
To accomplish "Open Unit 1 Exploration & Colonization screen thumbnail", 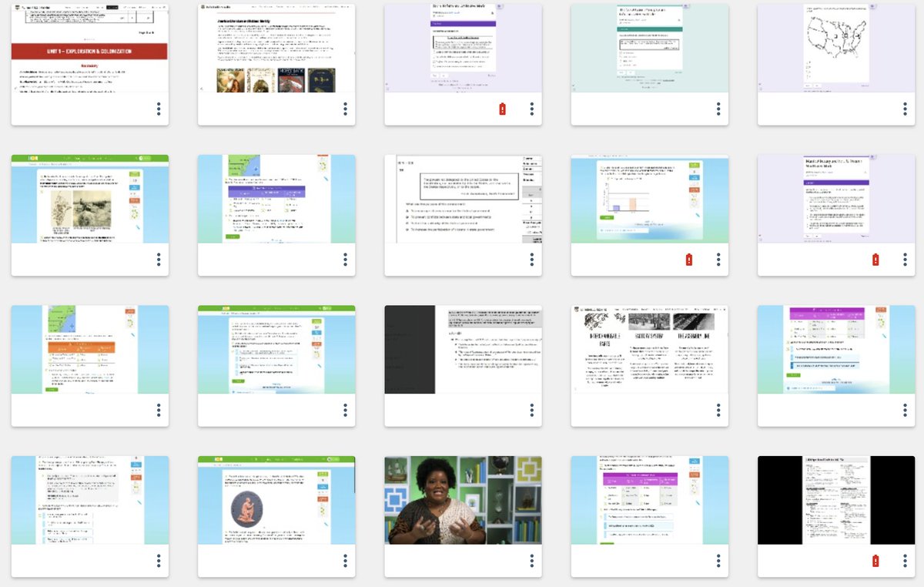I will 89,48.
